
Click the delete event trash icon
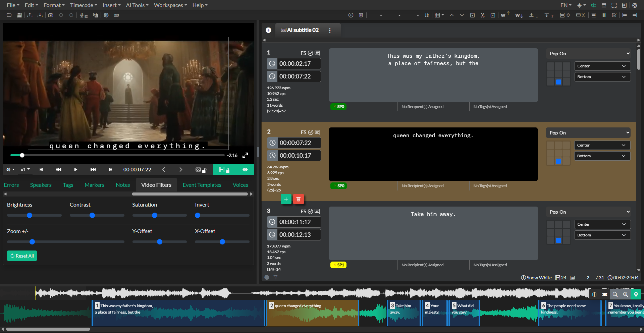[x=361, y=15]
